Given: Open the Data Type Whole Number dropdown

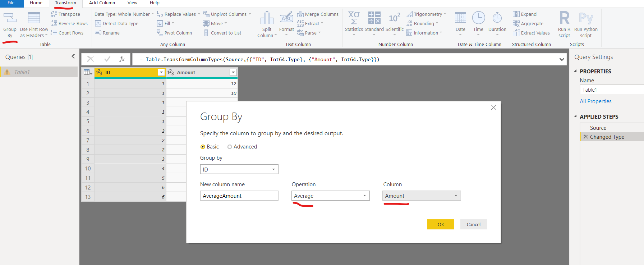Looking at the screenshot, I should (x=124, y=14).
